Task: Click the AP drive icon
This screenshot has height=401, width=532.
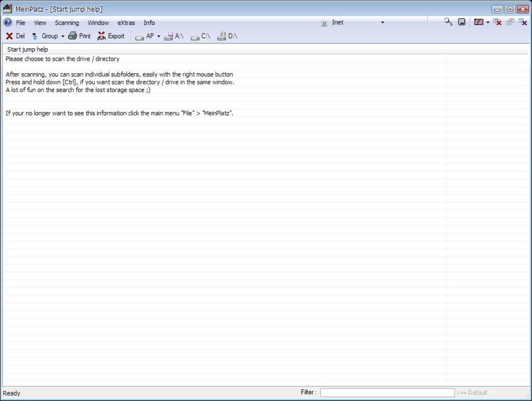Action: tap(139, 37)
